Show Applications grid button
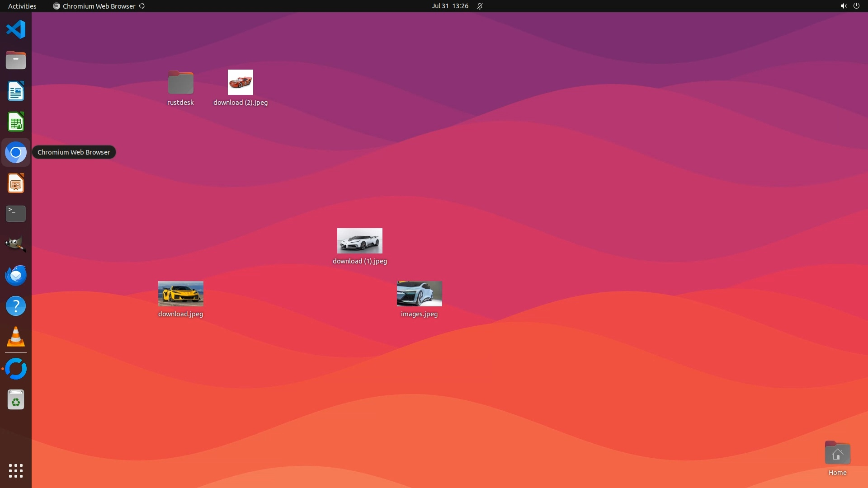 pyautogui.click(x=16, y=471)
